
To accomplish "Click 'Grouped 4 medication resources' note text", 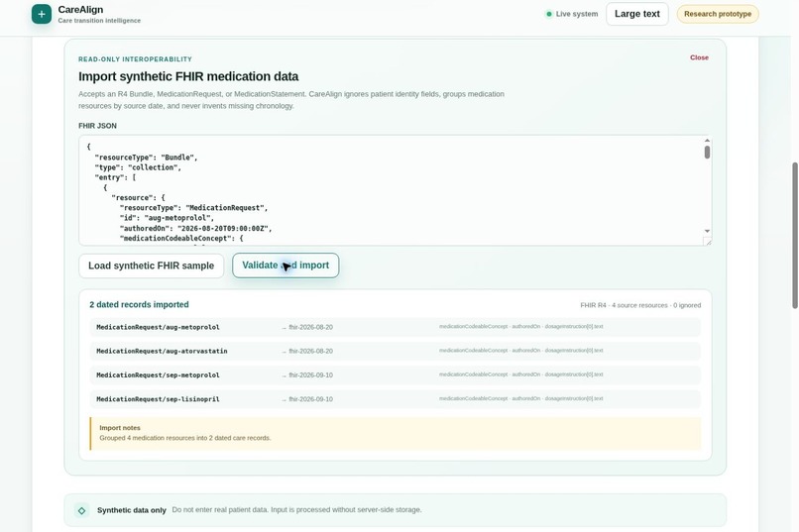I will tap(185, 438).
